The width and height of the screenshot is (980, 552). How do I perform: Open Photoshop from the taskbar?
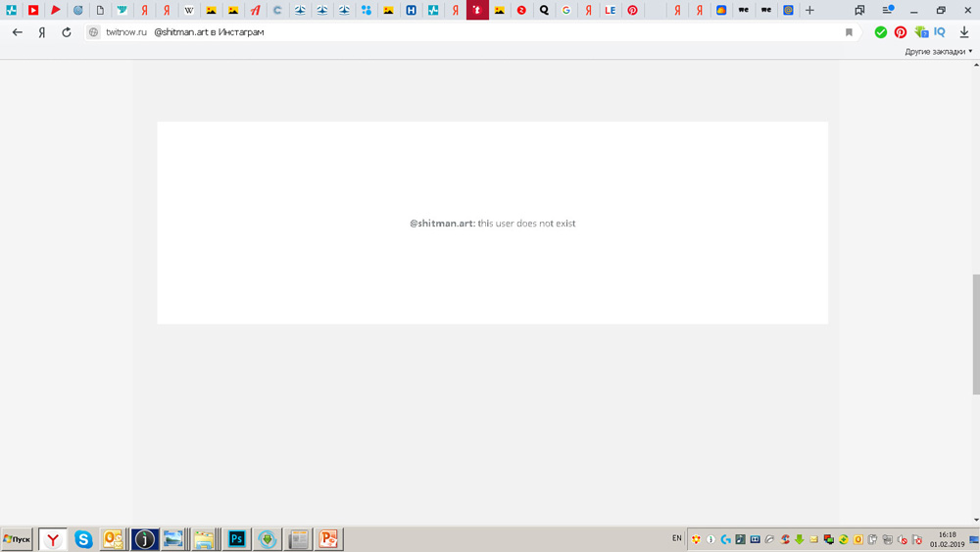point(236,539)
